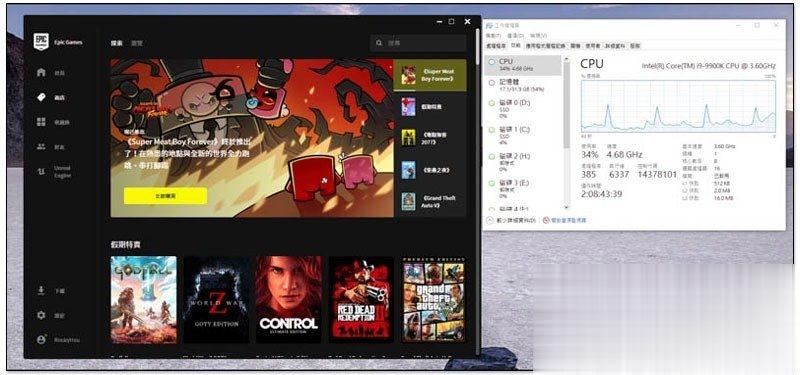Screen dimensions: 800x375
Task: Click the 512 KB cache value
Action: click(723, 185)
